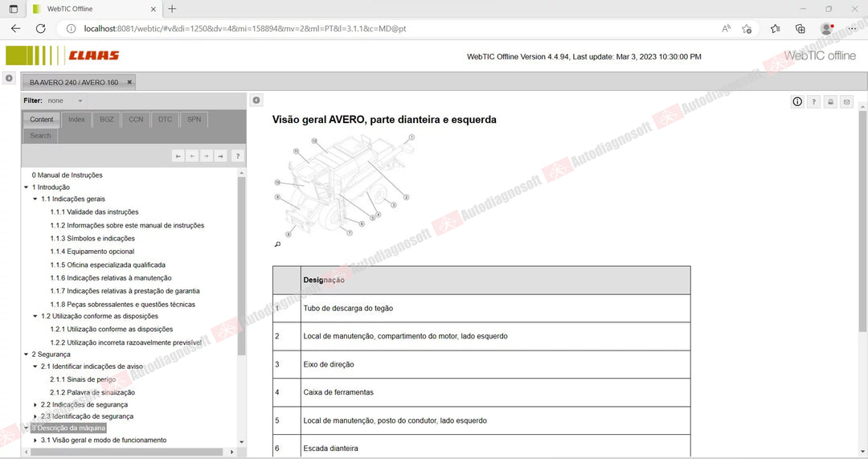The height and width of the screenshot is (459, 868).
Task: Open the Search tab
Action: [40, 136]
